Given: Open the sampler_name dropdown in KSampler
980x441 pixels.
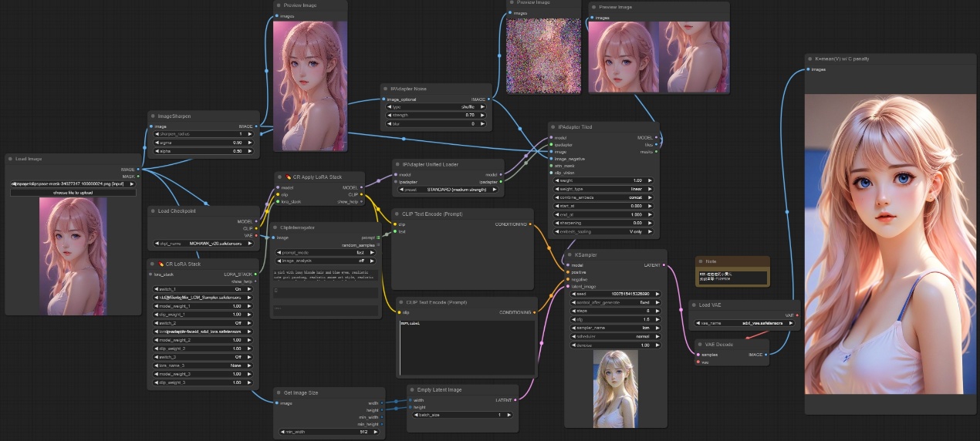Looking at the screenshot, I should click(615, 328).
